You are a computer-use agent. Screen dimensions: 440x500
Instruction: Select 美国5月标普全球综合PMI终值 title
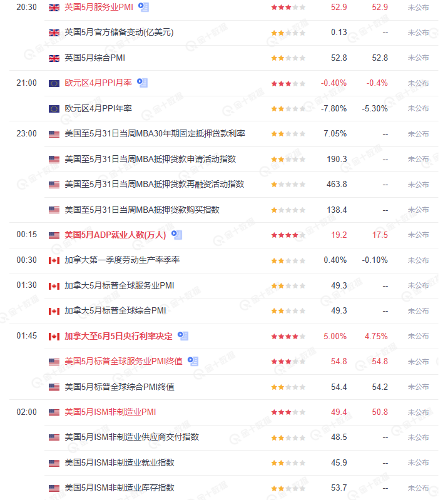(x=119, y=387)
